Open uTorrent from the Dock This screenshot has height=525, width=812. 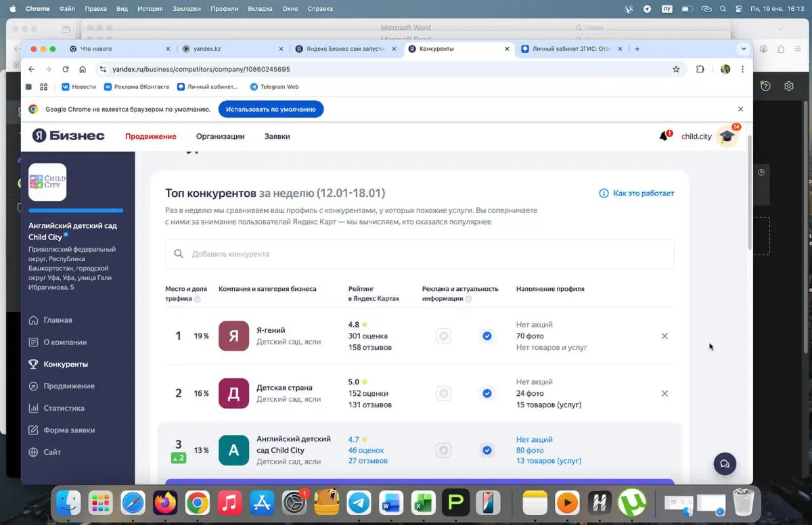pyautogui.click(x=631, y=503)
